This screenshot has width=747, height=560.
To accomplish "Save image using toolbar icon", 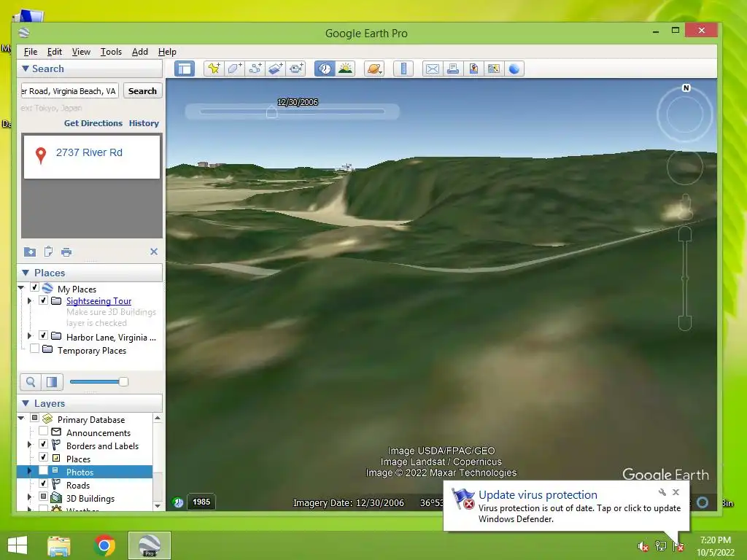I will click(x=473, y=69).
